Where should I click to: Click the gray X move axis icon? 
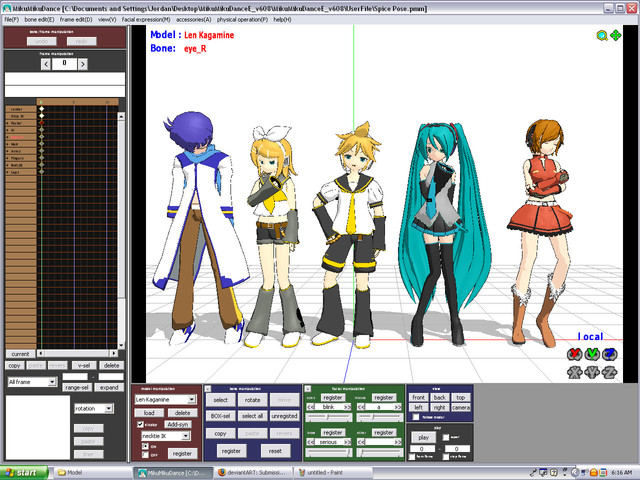point(575,372)
